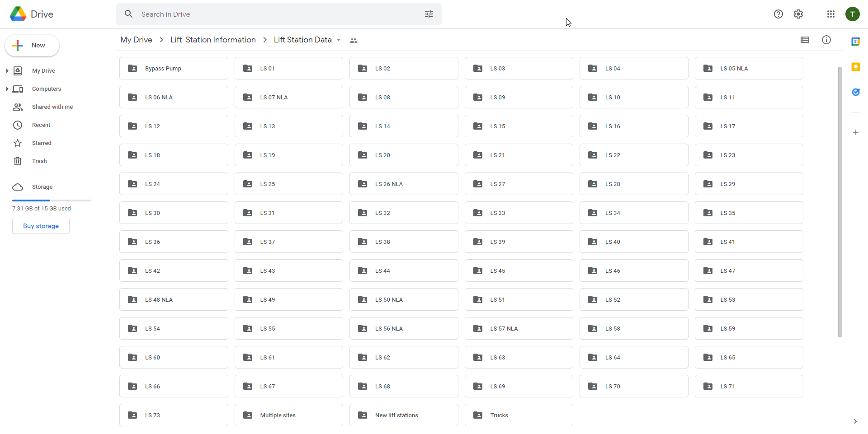Toggle the view details info panel
868x434 pixels.
pyautogui.click(x=826, y=40)
